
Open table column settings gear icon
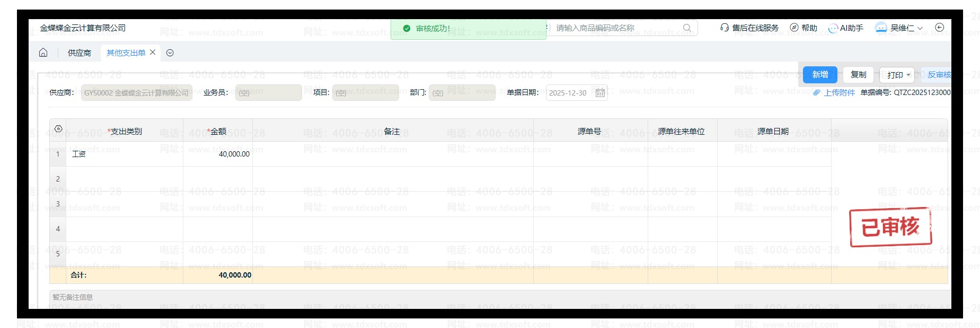click(x=58, y=130)
